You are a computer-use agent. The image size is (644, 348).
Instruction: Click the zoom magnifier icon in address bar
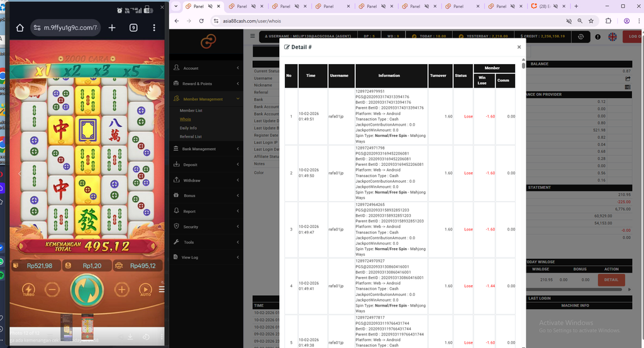(x=580, y=21)
